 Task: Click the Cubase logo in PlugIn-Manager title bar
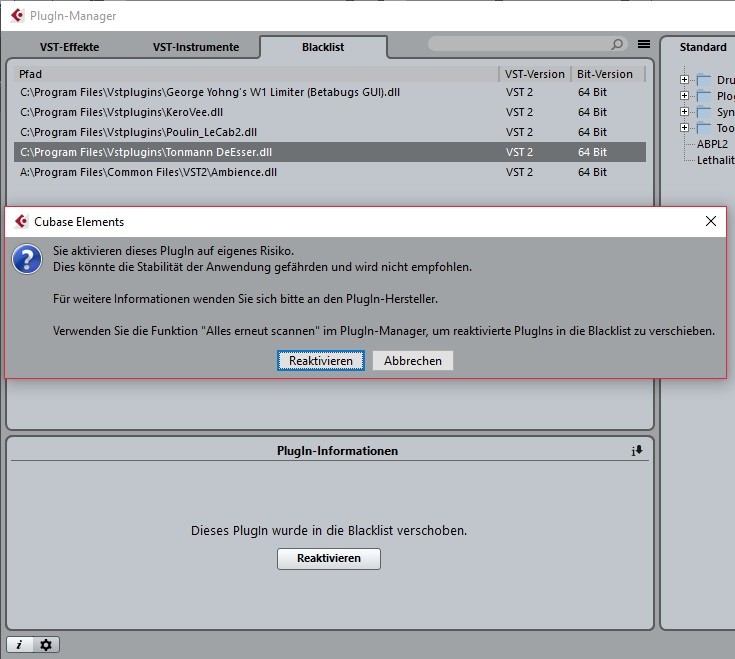(18, 15)
